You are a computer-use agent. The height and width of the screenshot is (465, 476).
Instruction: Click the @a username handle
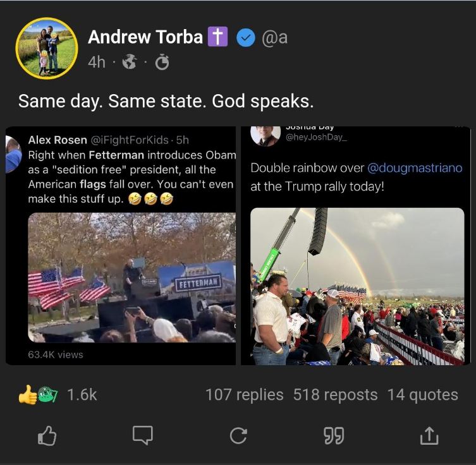(274, 37)
